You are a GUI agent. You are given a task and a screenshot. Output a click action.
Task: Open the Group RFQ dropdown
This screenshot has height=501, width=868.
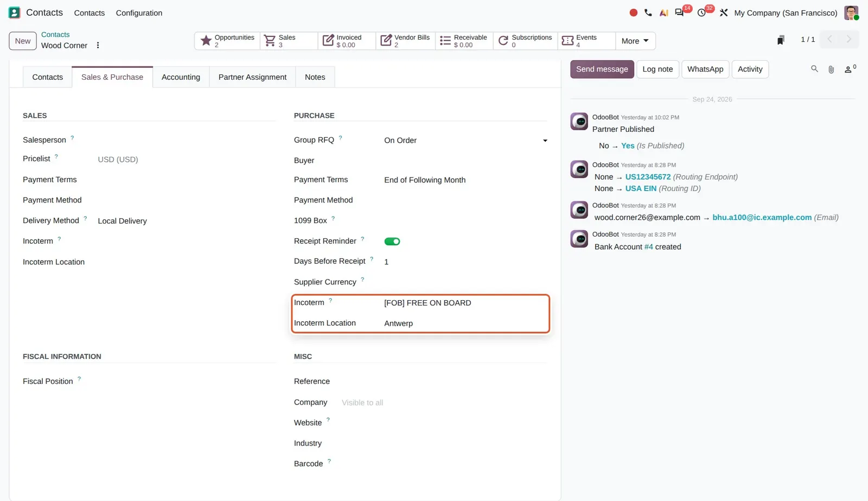pos(465,140)
